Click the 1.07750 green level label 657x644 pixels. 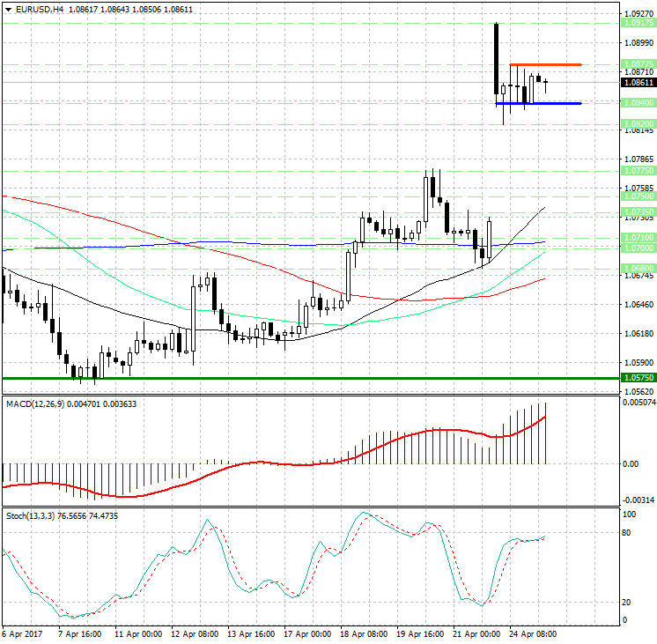point(638,171)
